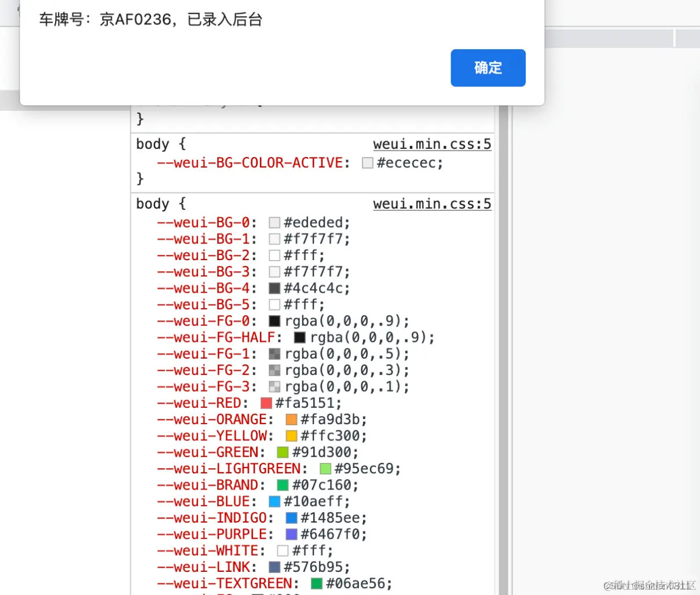This screenshot has width=700, height=595.
Task: Click the --weui-BG-4 #4c4c4c swatch
Action: [x=274, y=288]
